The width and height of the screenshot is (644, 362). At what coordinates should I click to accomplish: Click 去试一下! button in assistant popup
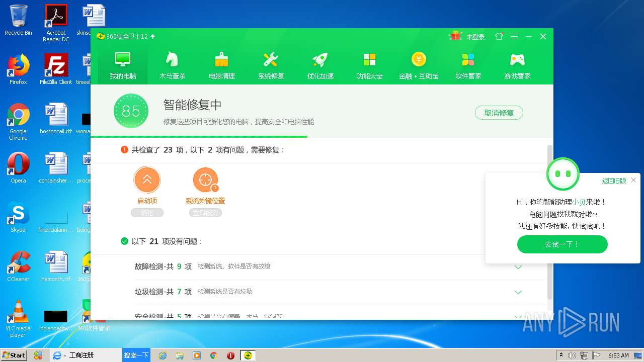562,244
